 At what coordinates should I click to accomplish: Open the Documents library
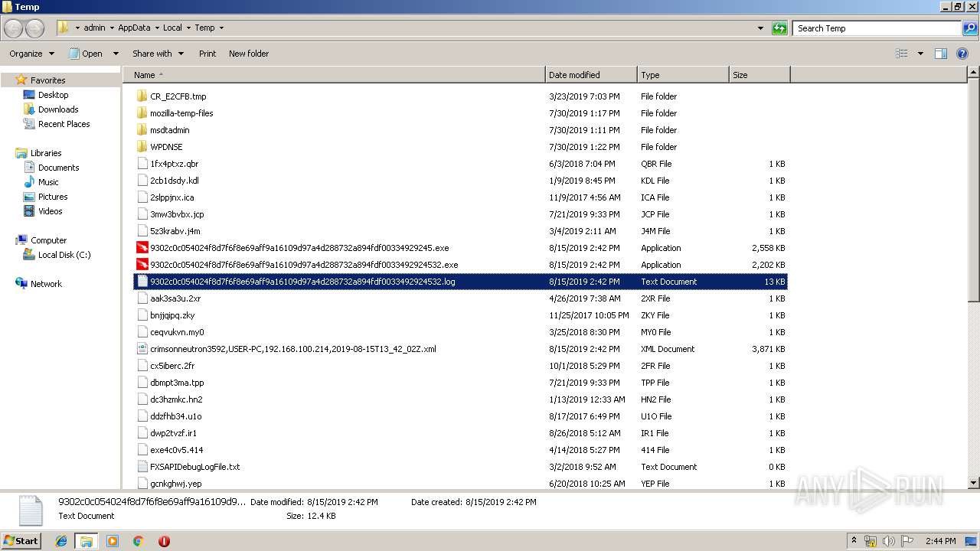(58, 168)
